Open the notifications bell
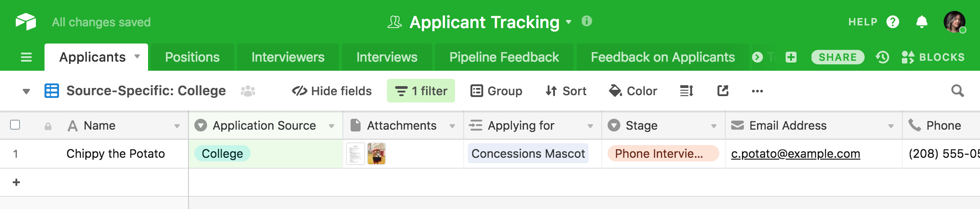The height and width of the screenshot is (209, 980). coord(921,22)
